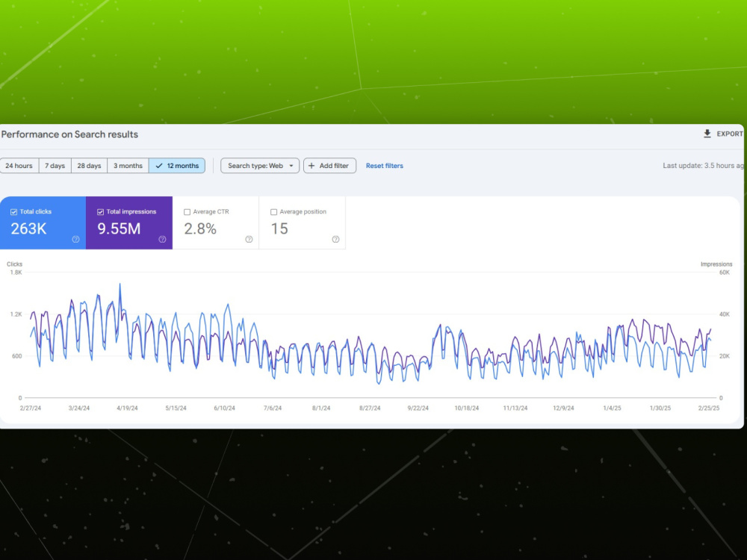Click the 1.8K clicks axis label

coord(16,273)
